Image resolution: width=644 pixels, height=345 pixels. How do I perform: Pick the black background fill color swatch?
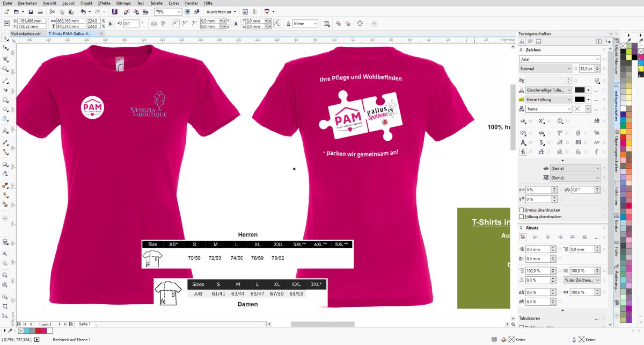[580, 99]
